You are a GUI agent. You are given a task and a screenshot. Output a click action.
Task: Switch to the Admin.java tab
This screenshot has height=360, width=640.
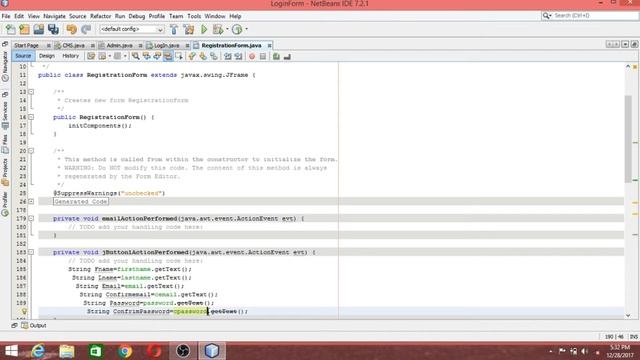pos(119,46)
